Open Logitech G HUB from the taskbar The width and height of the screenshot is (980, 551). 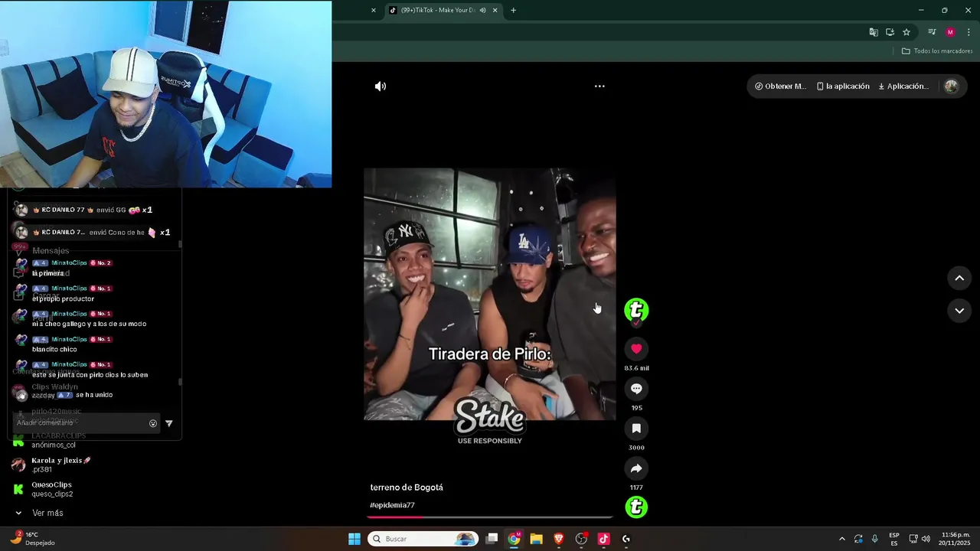[x=626, y=539]
